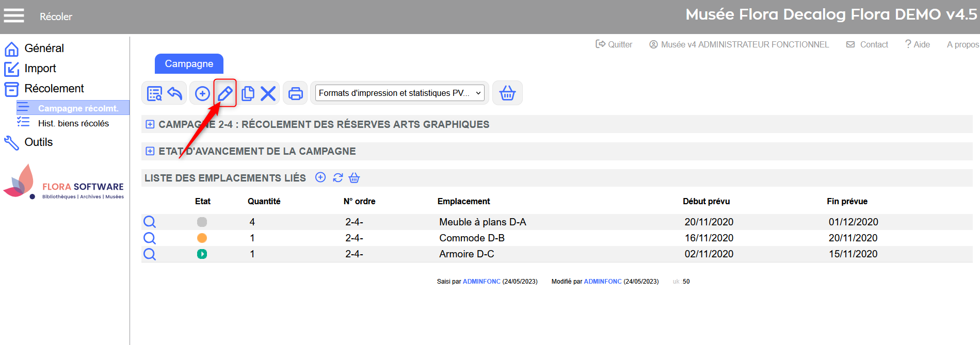Open the print formats dropdown
Image resolution: width=980 pixels, height=345 pixels.
coord(400,93)
